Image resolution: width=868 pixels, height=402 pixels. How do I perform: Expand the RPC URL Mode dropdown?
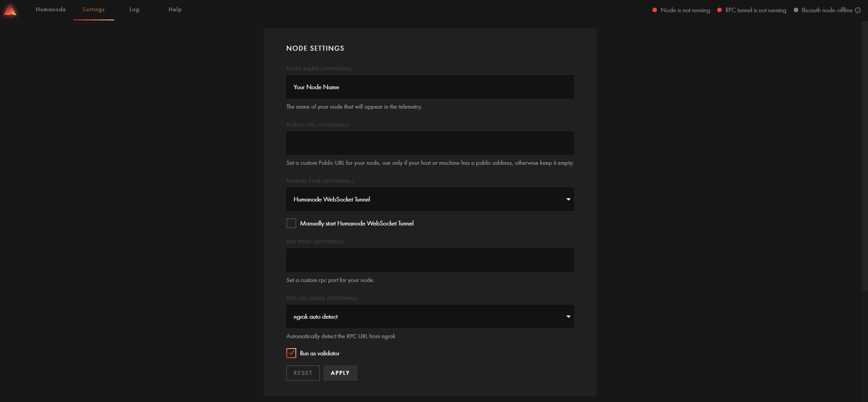coord(430,316)
